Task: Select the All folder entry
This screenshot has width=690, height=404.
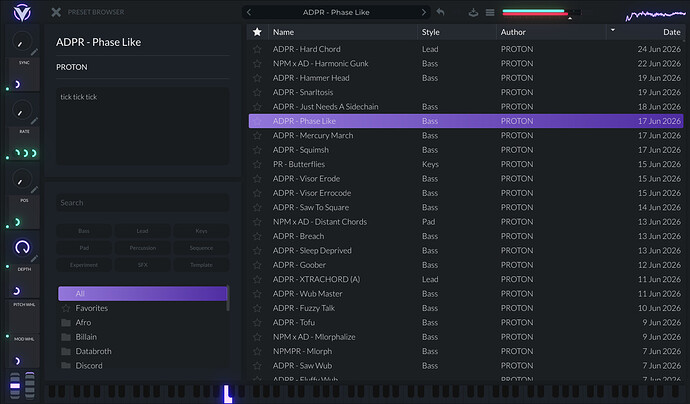Action: click(142, 294)
